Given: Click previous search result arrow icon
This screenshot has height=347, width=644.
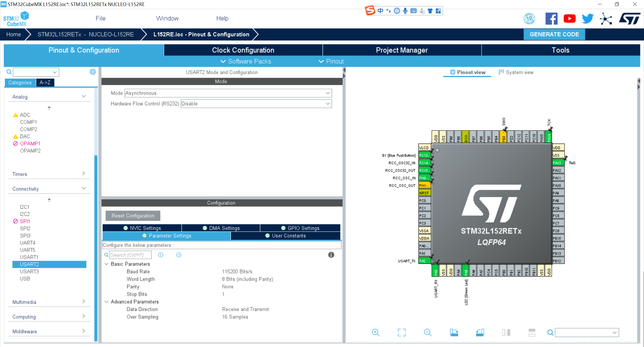Looking at the screenshot, I should [161, 255].
